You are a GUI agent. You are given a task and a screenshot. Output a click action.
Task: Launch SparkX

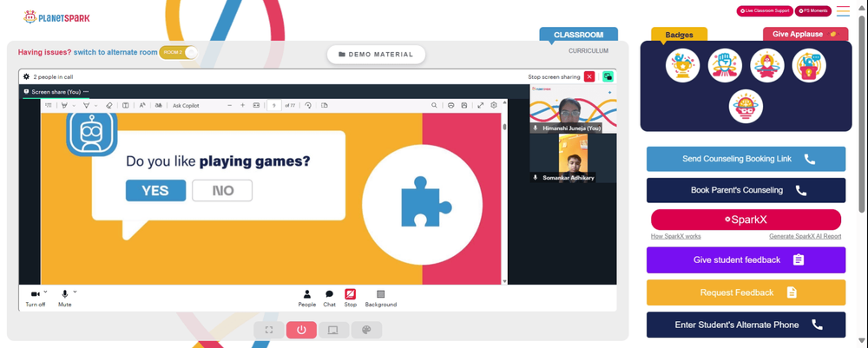[746, 220]
